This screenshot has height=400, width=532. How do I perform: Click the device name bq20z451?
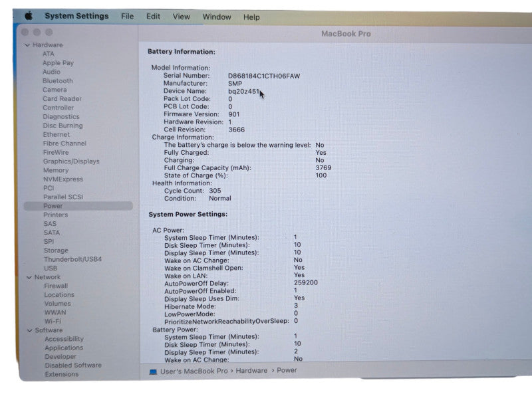(x=243, y=91)
